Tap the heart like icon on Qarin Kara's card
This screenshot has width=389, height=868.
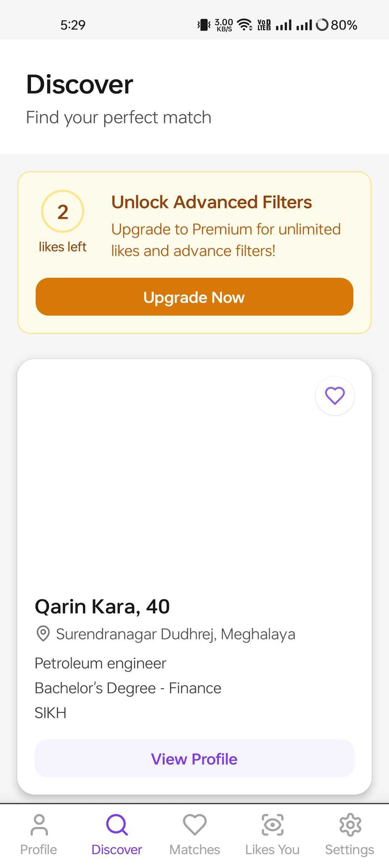335,396
